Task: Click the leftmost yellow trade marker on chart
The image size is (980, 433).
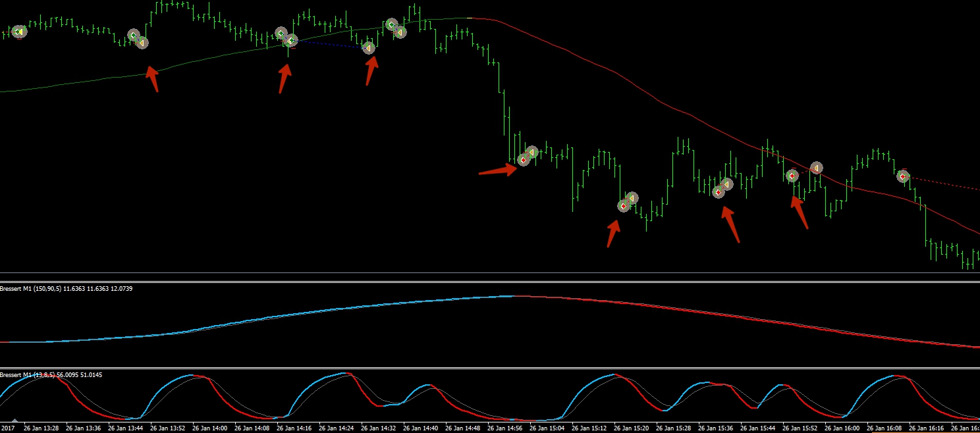Action: pos(19,32)
